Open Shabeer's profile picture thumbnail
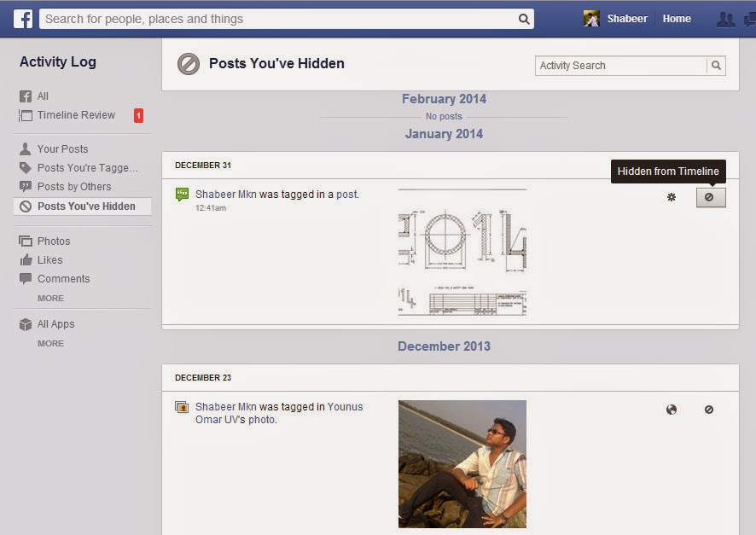The image size is (756, 535). point(591,19)
